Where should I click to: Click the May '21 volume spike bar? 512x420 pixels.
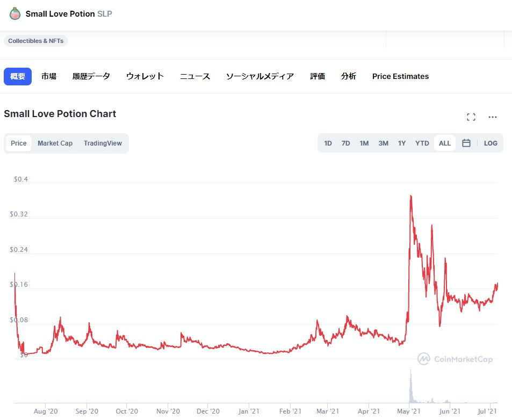pos(411,387)
